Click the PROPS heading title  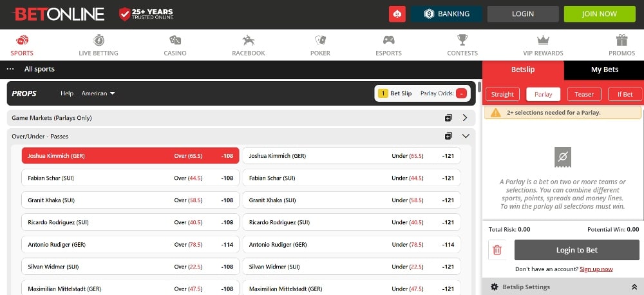(x=24, y=93)
